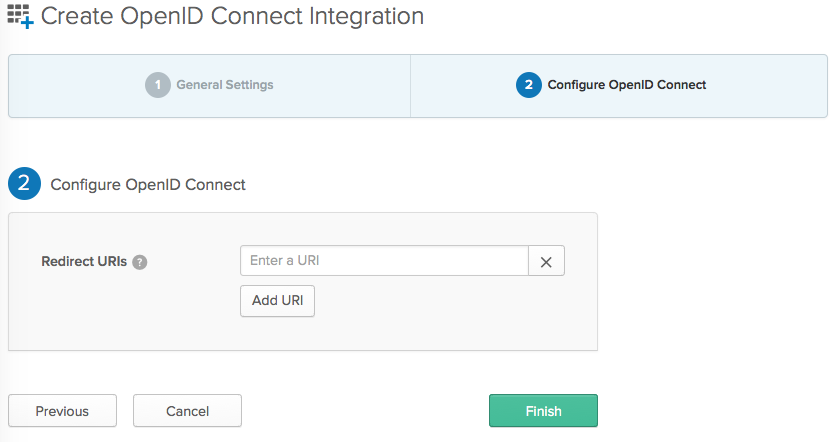836x442 pixels.
Task: Click the large blue 2 badge in section heading
Action: point(25,184)
